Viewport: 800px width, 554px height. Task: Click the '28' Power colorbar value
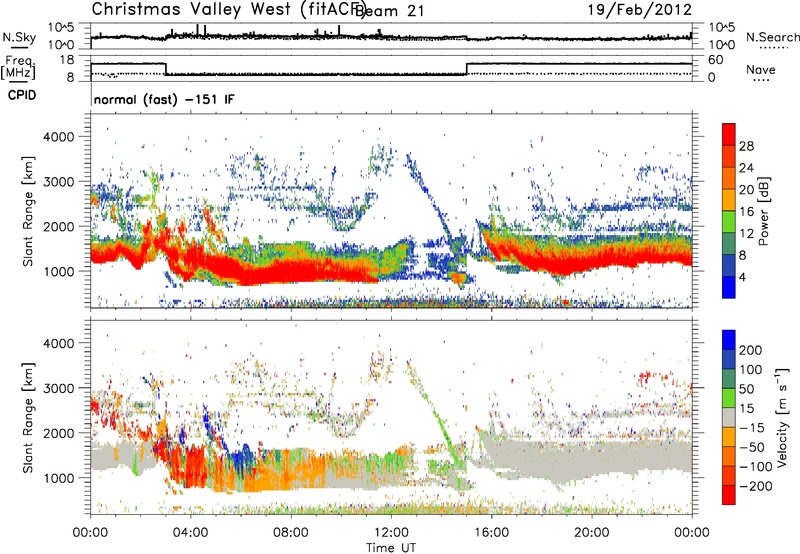[746, 146]
